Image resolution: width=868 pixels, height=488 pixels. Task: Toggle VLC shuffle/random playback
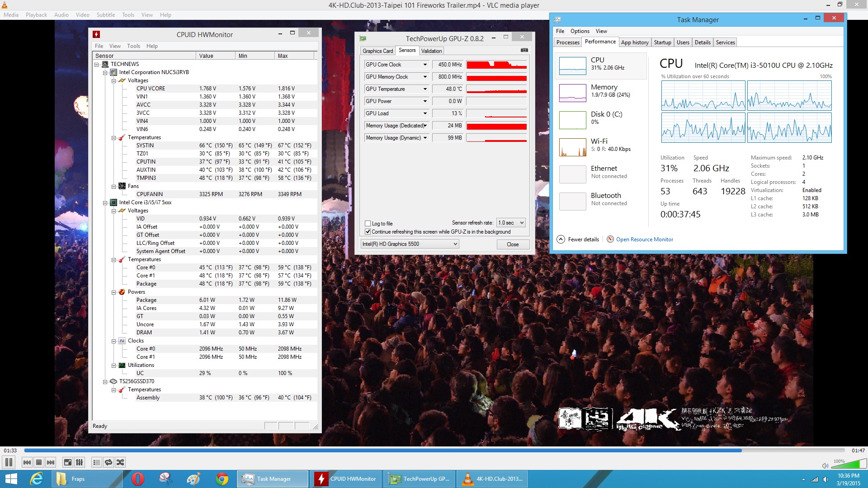click(x=120, y=462)
